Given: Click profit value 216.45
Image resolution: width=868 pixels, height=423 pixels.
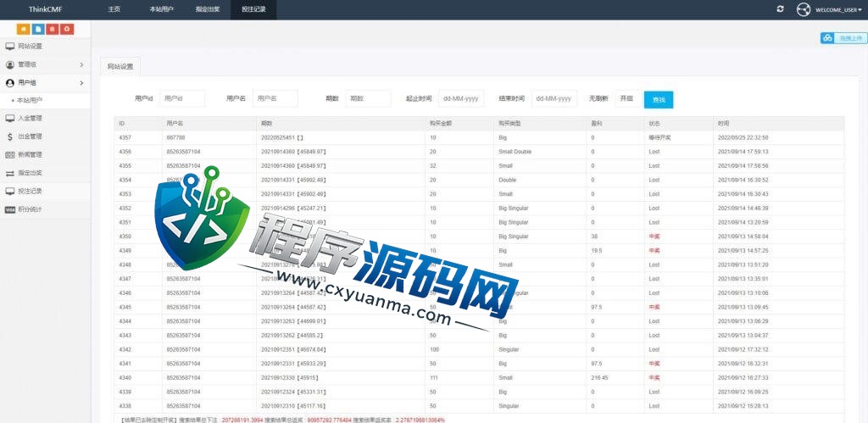Looking at the screenshot, I should click(x=599, y=377).
